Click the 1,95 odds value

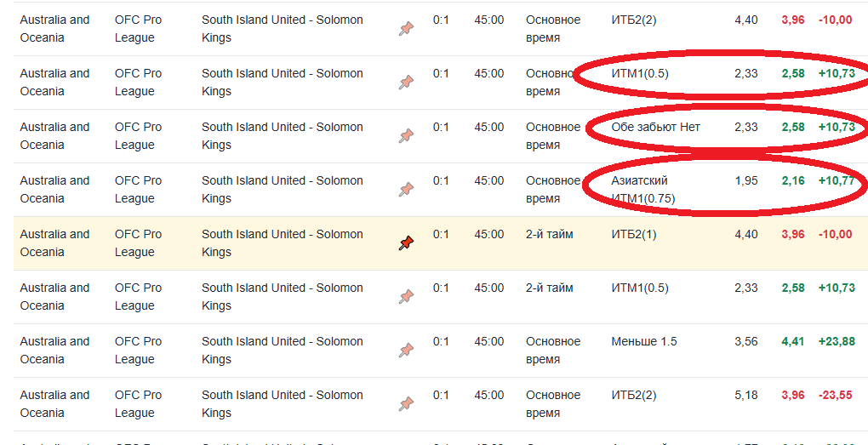(745, 180)
